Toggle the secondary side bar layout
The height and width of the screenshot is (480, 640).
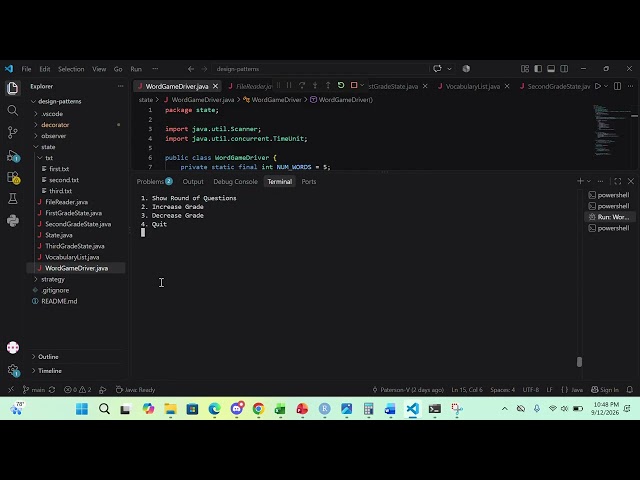pos(564,69)
